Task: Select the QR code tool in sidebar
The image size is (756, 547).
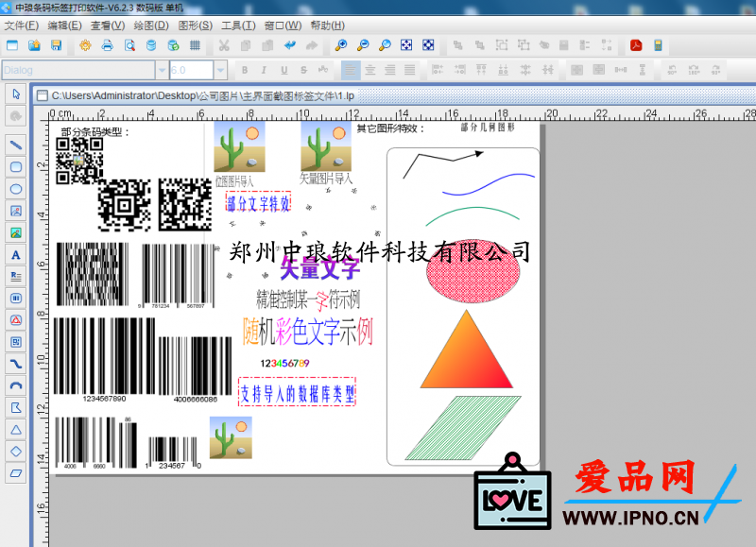Action: coord(16,342)
